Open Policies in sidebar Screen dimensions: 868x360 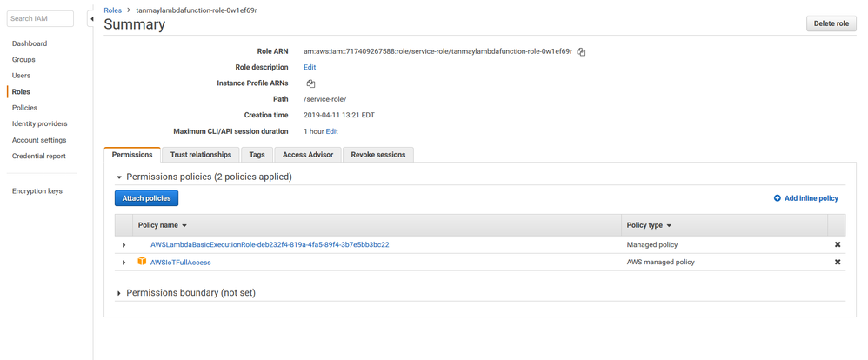[24, 108]
